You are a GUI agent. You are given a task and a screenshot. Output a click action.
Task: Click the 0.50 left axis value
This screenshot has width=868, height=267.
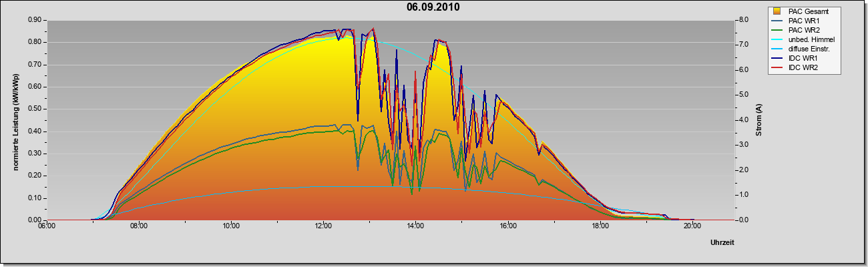tap(33, 109)
